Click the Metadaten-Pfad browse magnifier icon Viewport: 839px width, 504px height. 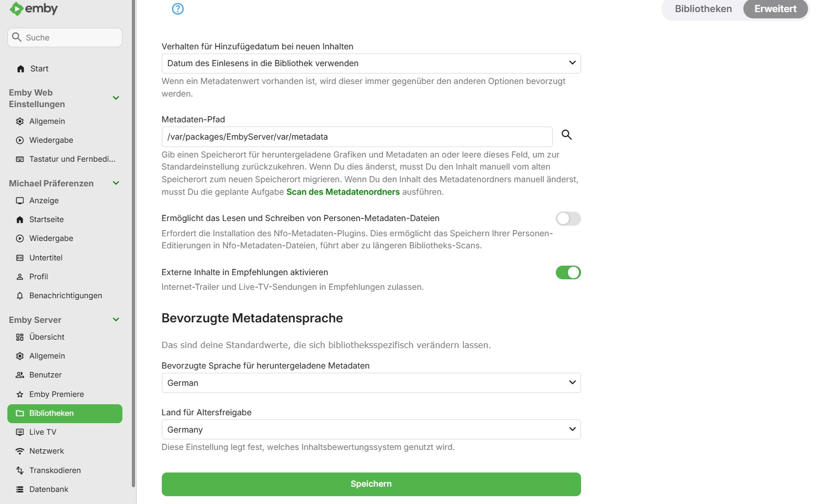pyautogui.click(x=566, y=135)
